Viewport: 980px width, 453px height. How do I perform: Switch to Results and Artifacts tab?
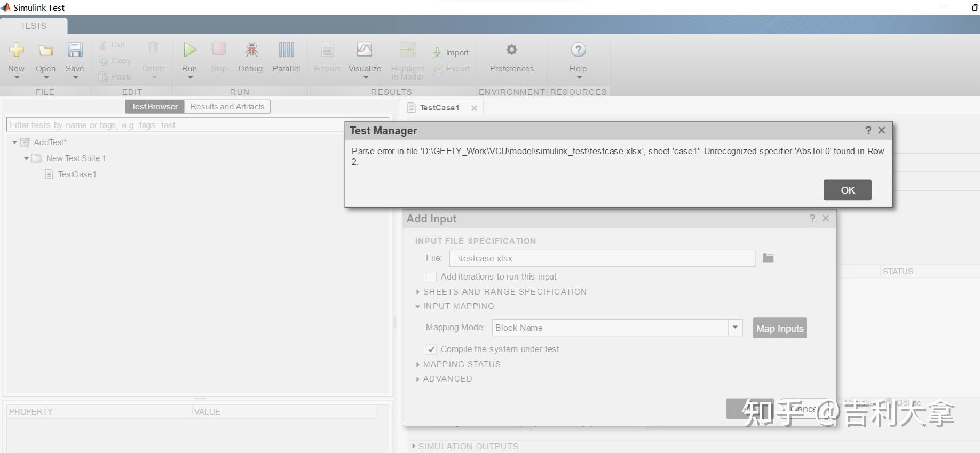227,107
